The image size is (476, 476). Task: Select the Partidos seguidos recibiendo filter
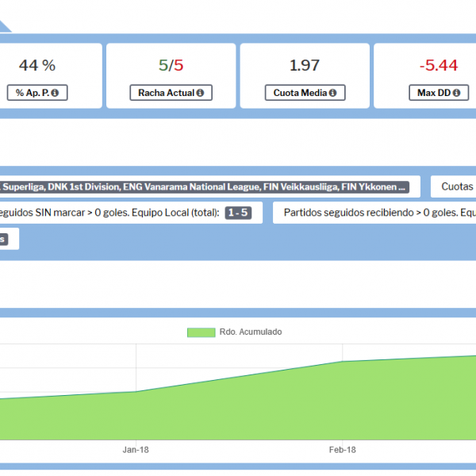coord(374,213)
